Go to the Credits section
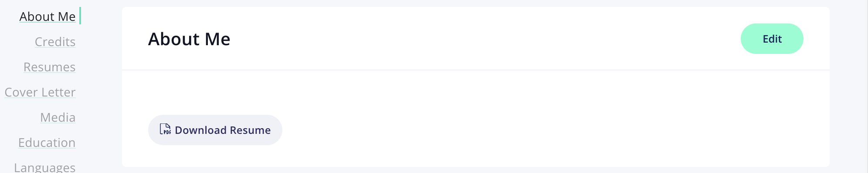 pos(55,42)
